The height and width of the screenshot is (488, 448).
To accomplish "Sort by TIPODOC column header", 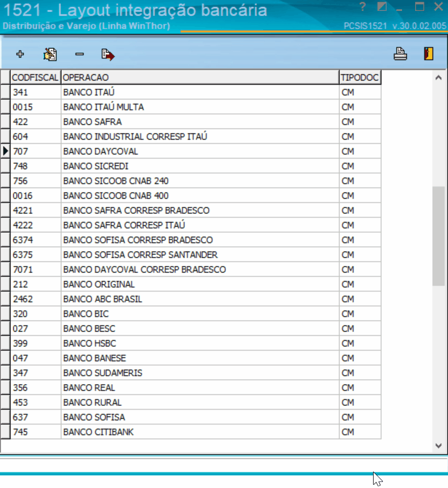I will [360, 77].
